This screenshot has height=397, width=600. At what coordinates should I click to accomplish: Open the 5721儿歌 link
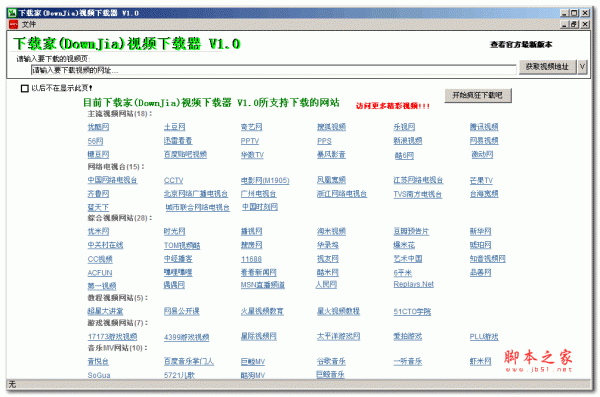[x=179, y=376]
